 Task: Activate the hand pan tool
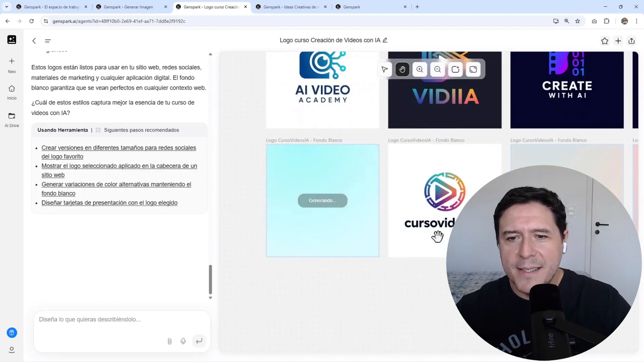(x=402, y=70)
